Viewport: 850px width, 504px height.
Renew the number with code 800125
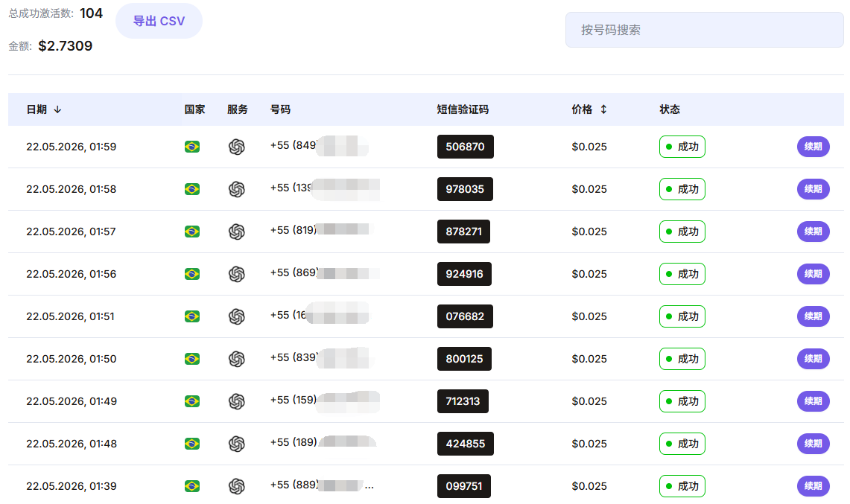pyautogui.click(x=813, y=359)
